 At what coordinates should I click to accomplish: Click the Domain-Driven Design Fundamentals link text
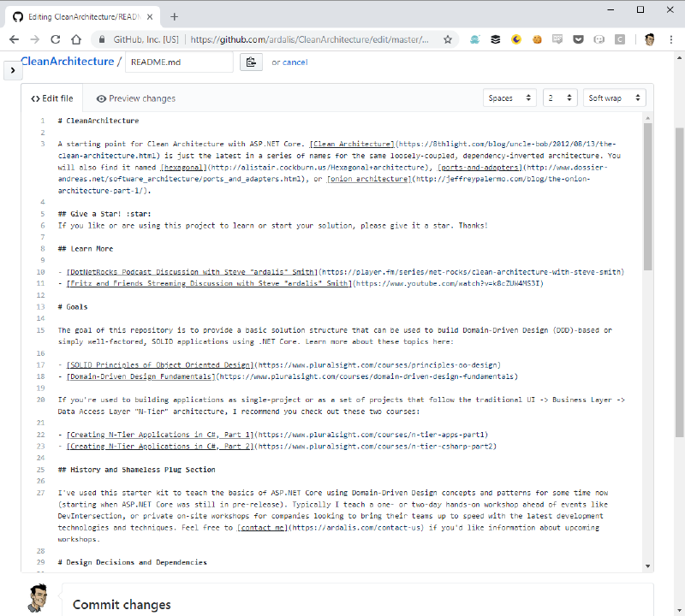click(x=140, y=376)
